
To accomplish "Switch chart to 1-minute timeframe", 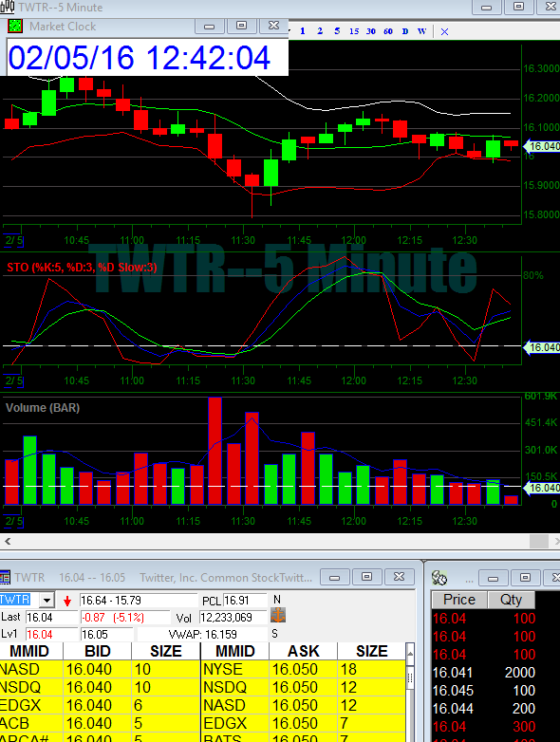I will pyautogui.click(x=303, y=31).
